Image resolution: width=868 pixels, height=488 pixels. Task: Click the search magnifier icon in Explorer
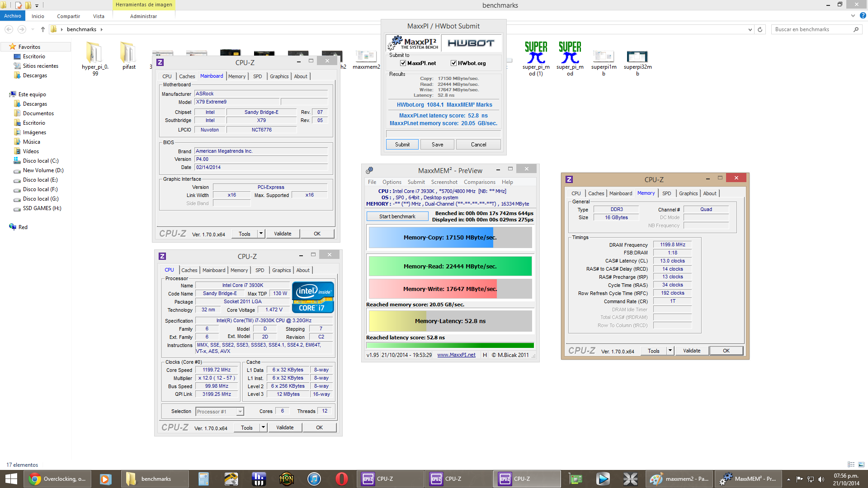pos(856,29)
